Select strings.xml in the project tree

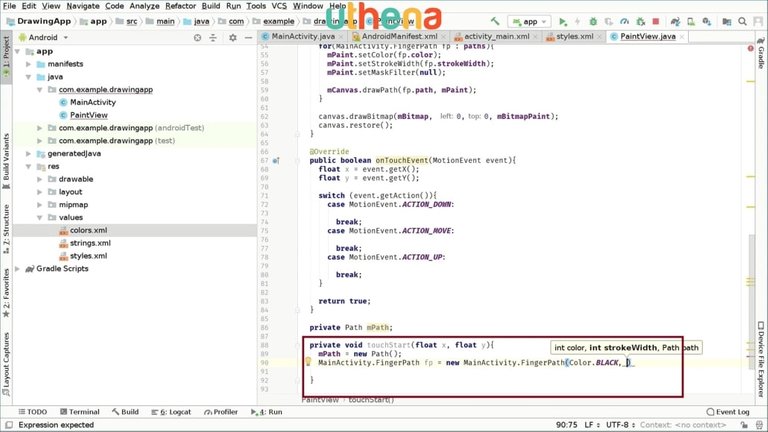pyautogui.click(x=89, y=242)
